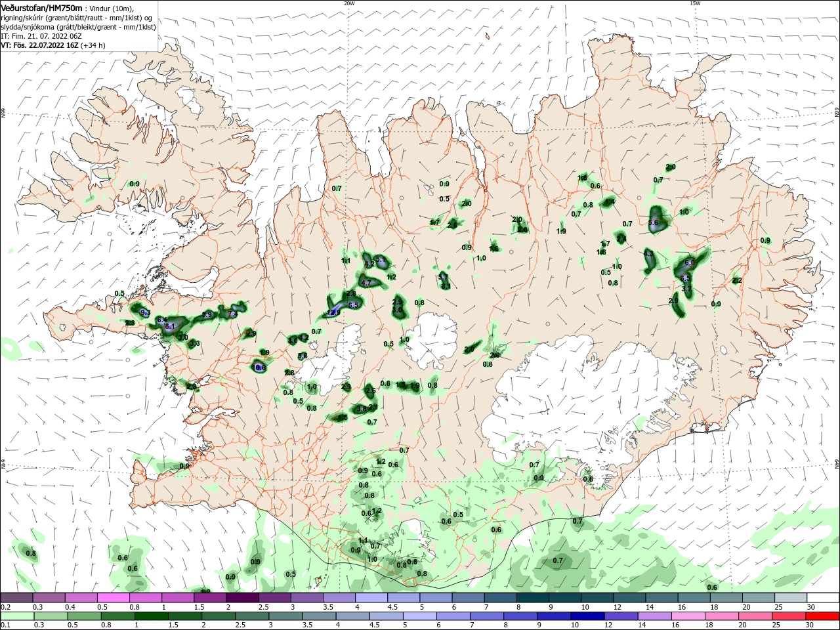Click the 8.1 precipitation value on the map
Screen dimensions: 840x630
pyautogui.click(x=171, y=326)
